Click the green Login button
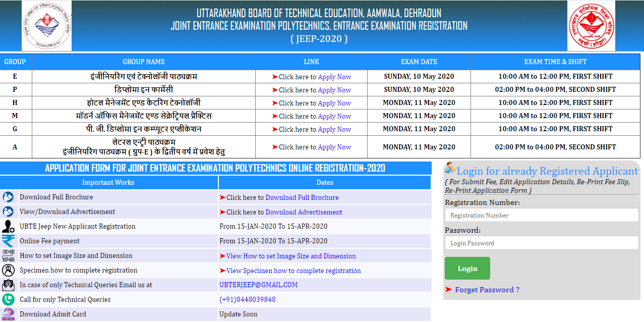 pos(467,269)
